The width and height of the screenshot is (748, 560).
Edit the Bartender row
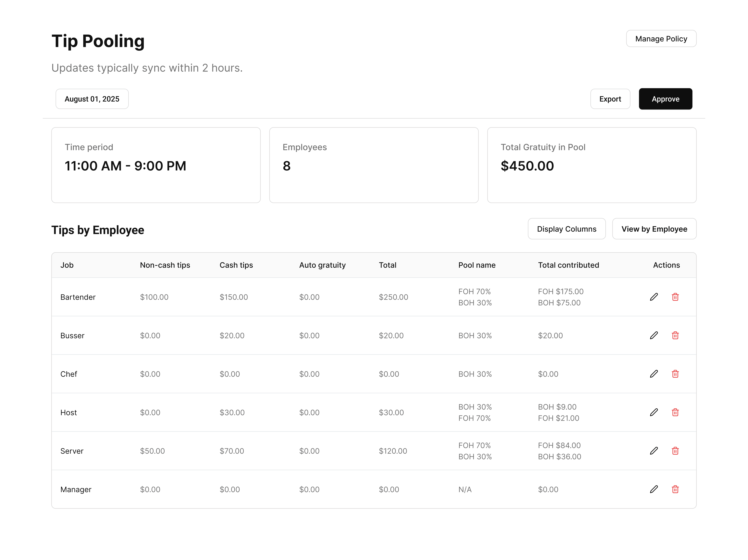coord(654,297)
